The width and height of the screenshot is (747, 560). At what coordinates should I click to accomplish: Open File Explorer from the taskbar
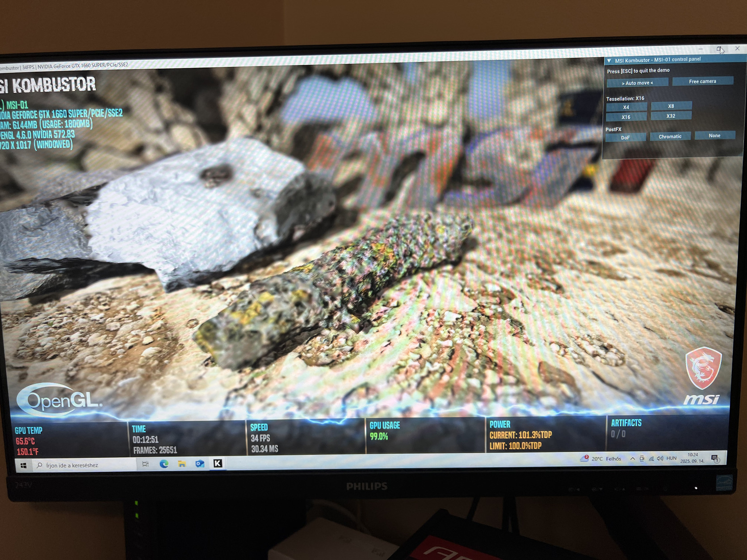(182, 464)
